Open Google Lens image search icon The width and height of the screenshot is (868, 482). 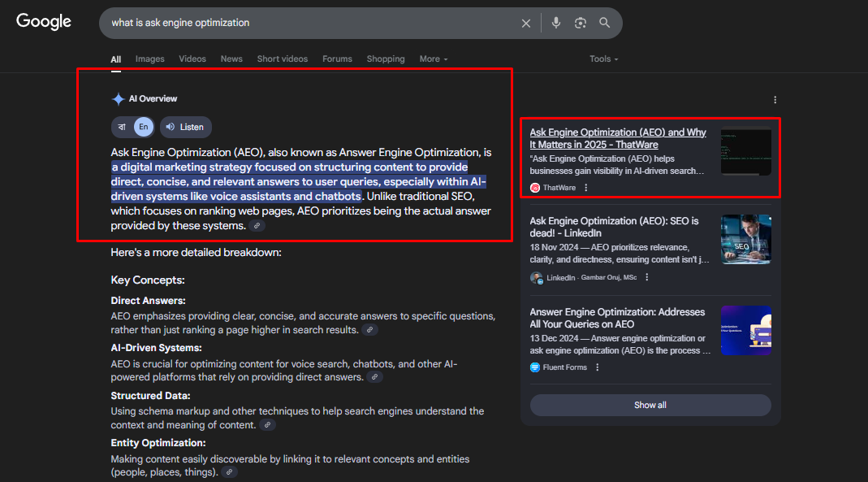click(x=580, y=23)
